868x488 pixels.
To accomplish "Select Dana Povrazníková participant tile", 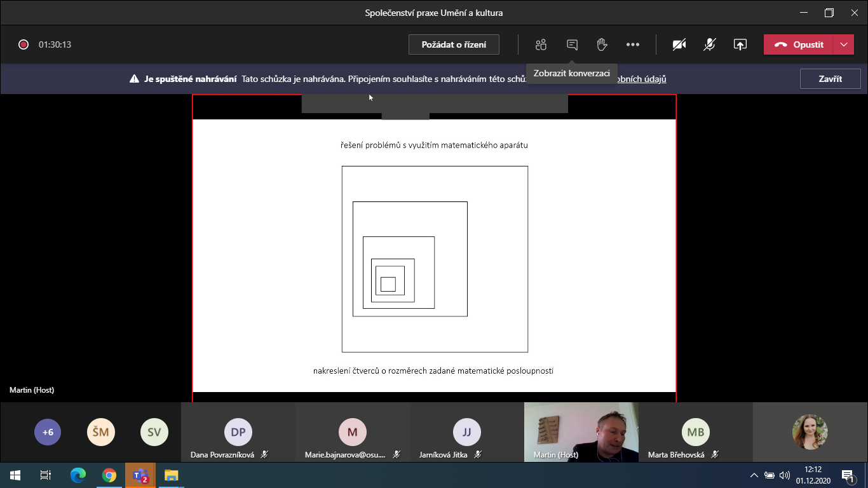I will pyautogui.click(x=238, y=432).
